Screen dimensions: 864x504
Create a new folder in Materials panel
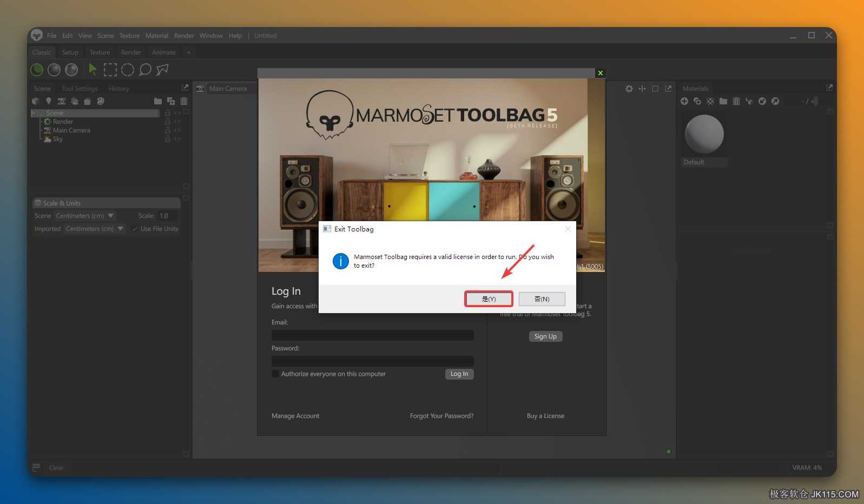tap(723, 101)
